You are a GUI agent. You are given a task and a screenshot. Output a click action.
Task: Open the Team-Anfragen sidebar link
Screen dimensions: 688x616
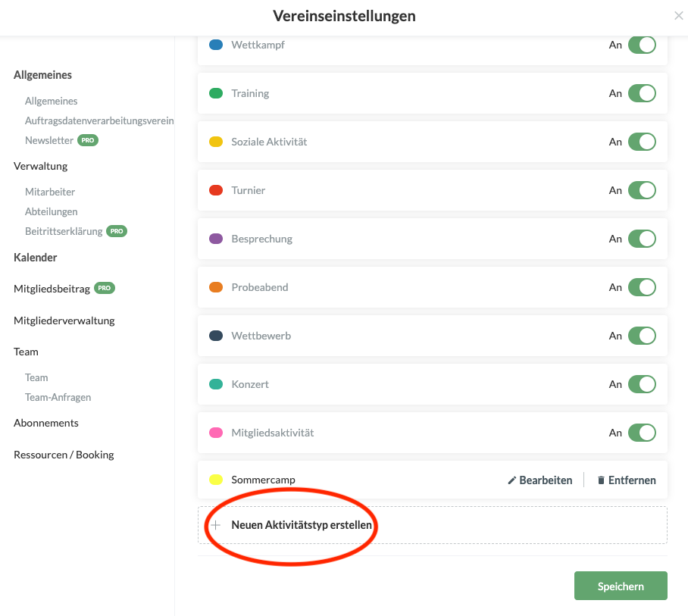tap(58, 397)
